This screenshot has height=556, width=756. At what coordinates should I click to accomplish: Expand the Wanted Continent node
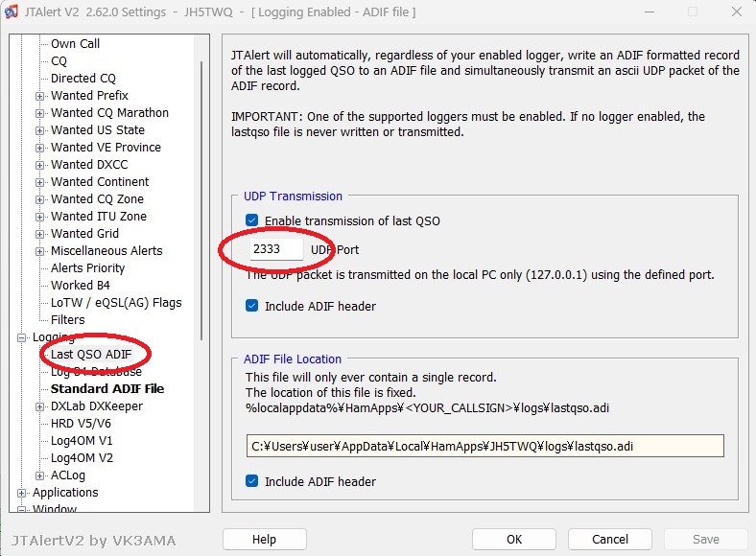point(40,182)
